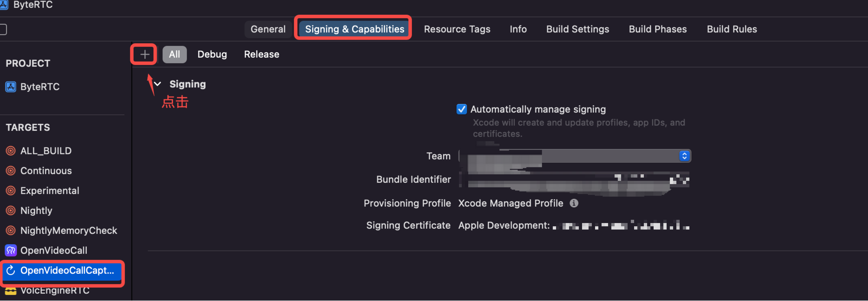Click the plus icon to add capability
Viewport: 868px width, 301px height.
pyautogui.click(x=145, y=54)
